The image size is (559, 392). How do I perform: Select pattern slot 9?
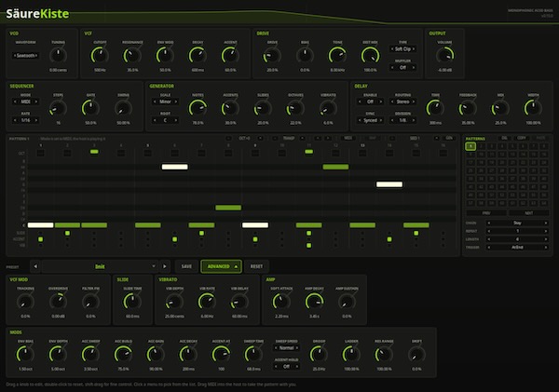point(470,155)
